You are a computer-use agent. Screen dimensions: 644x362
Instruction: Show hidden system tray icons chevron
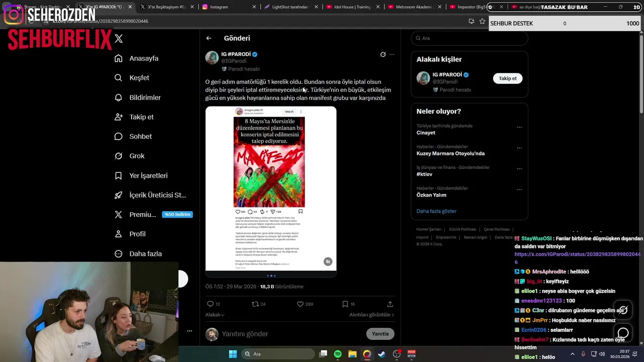click(573, 354)
